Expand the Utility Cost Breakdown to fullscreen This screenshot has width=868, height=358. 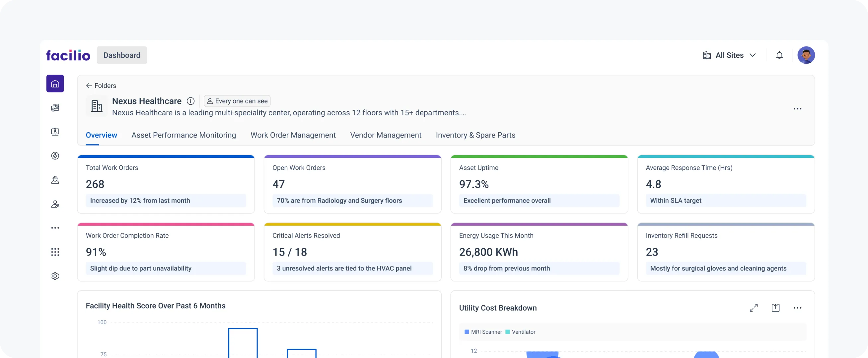click(x=754, y=308)
